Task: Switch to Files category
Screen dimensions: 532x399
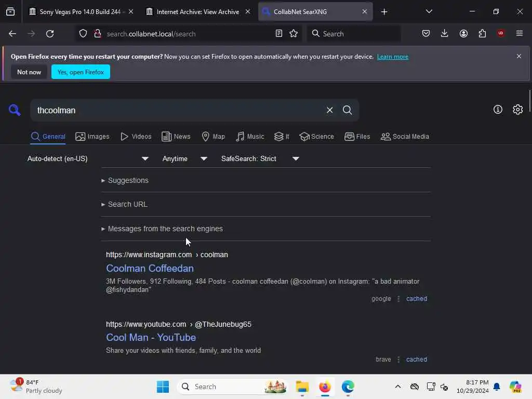Action: [357, 137]
